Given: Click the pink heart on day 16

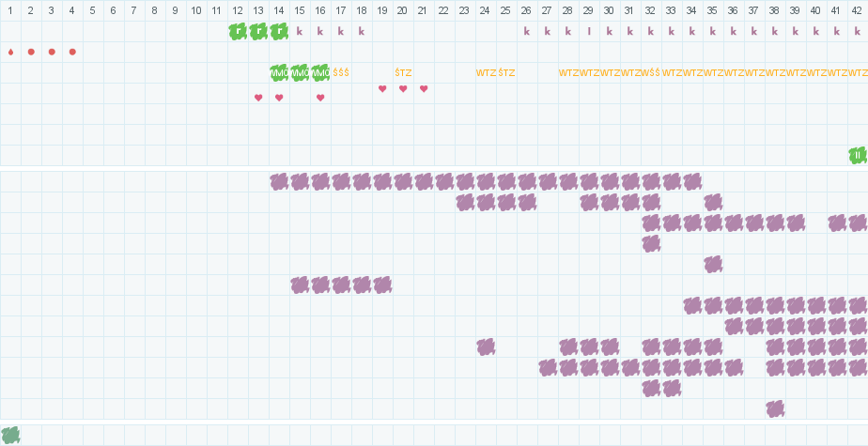Looking at the screenshot, I should coord(320,98).
